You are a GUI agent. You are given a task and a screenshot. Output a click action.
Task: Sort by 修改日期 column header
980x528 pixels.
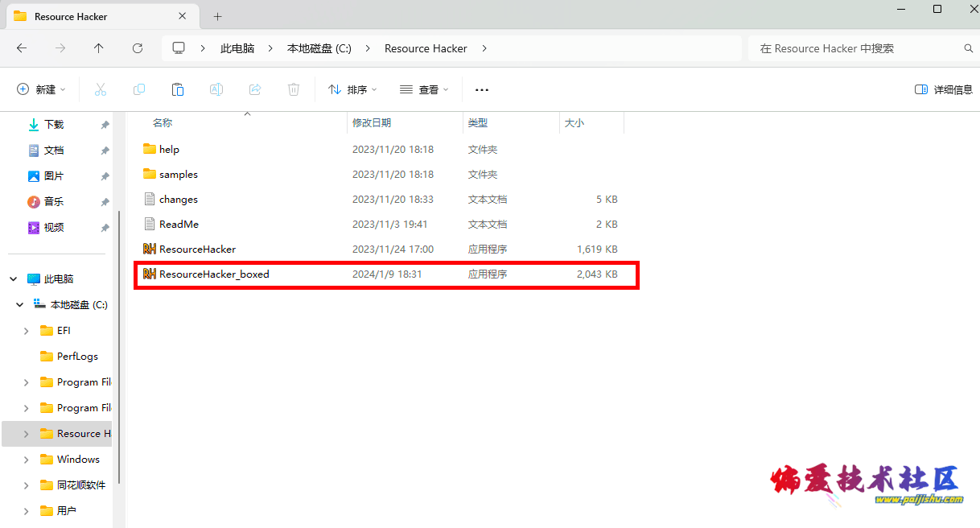tap(372, 123)
